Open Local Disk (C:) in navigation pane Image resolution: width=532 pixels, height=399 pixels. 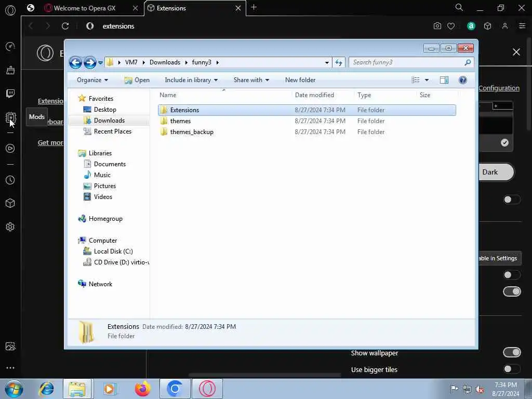tap(113, 251)
